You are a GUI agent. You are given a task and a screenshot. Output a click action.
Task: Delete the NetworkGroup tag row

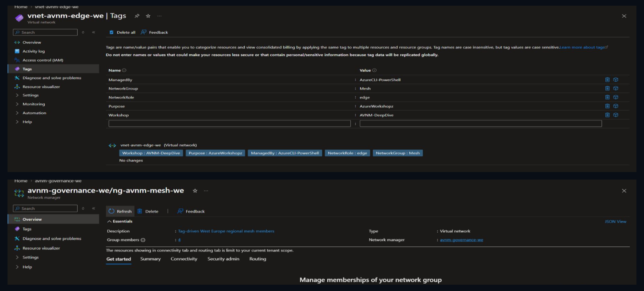[607, 89]
